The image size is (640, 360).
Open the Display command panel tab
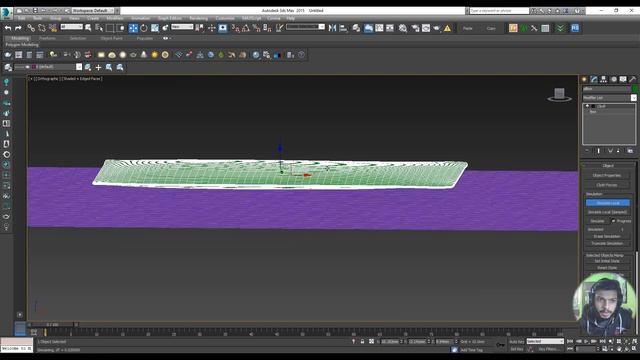click(623, 79)
